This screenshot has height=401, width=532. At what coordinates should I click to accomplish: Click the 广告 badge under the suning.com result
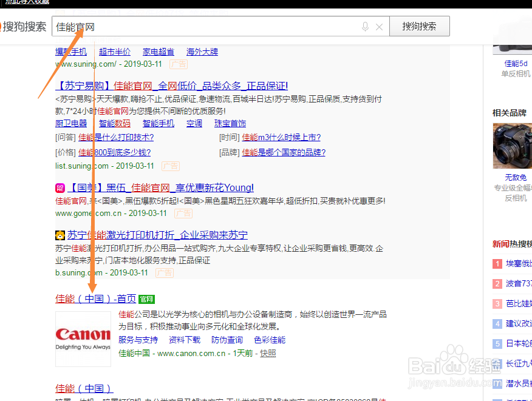point(179,64)
